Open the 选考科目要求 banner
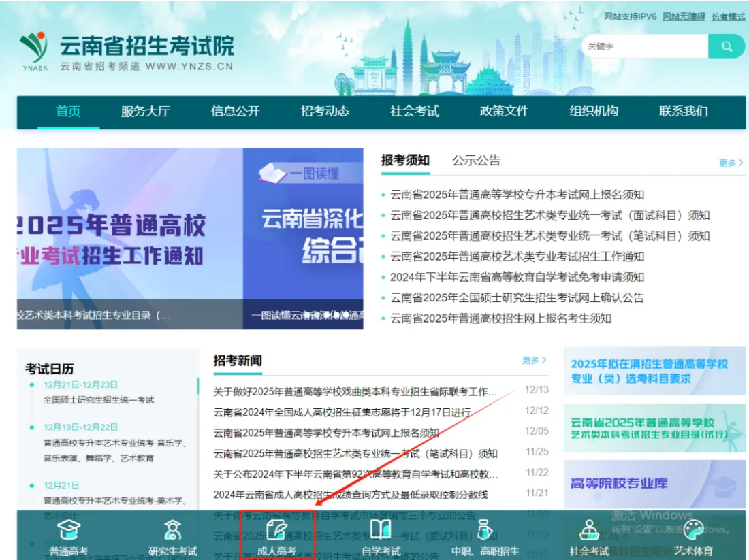749x560 pixels. [654, 371]
